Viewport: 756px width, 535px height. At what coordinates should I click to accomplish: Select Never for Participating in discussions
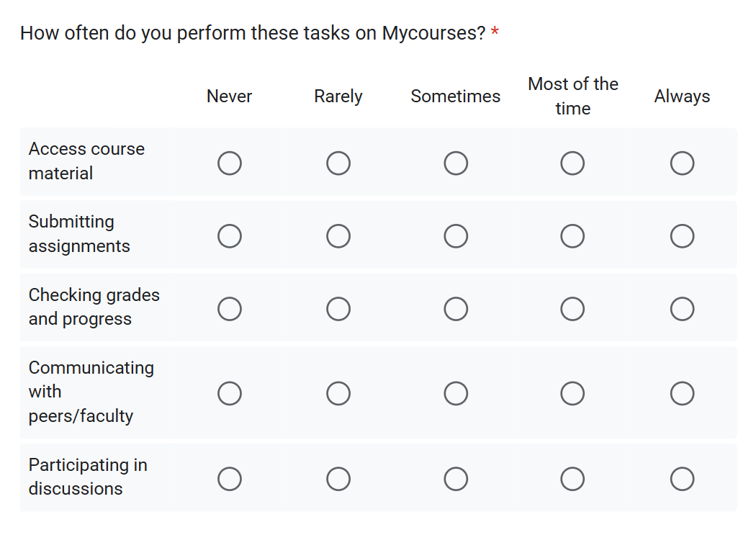(230, 478)
